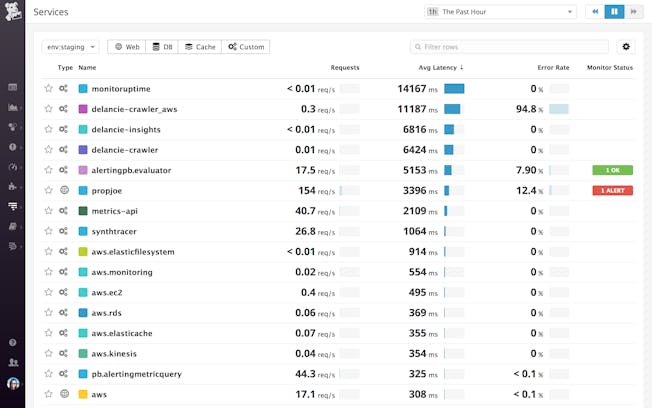The width and height of the screenshot is (652, 408).
Task: Favorite the synthtracer service
Action: point(49,231)
